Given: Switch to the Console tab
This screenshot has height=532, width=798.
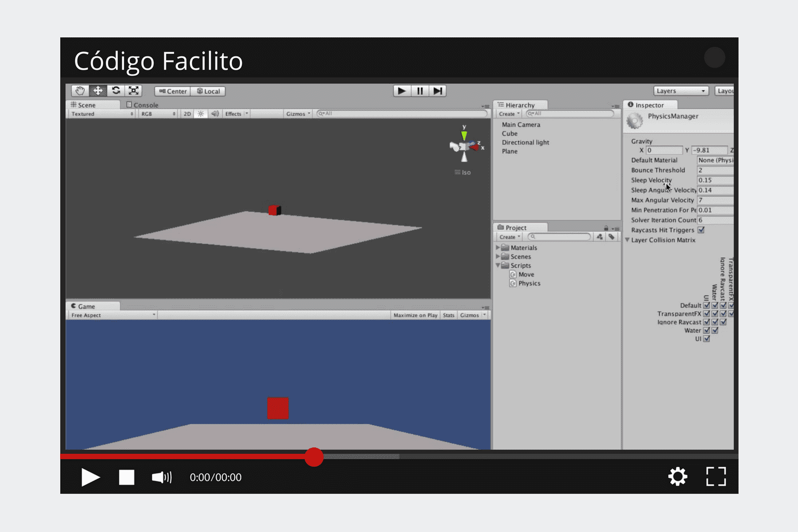Looking at the screenshot, I should (143, 105).
